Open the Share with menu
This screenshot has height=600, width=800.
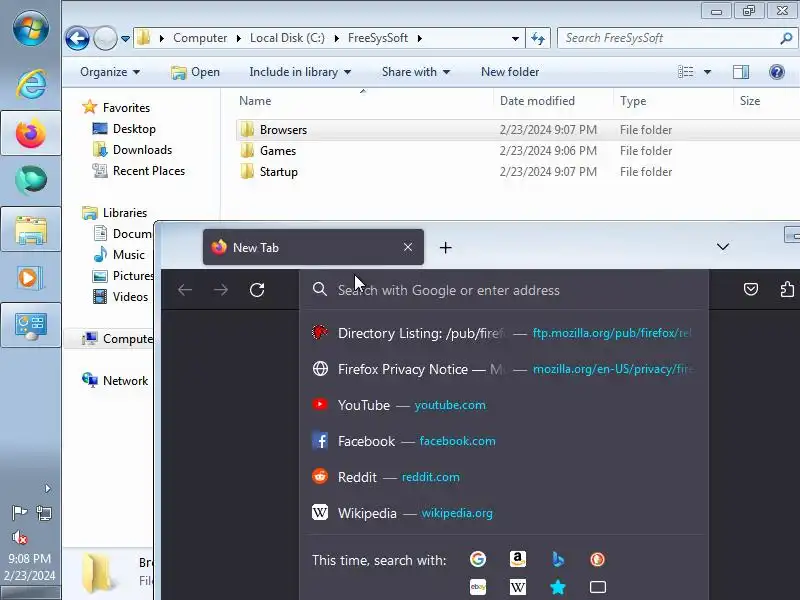416,72
